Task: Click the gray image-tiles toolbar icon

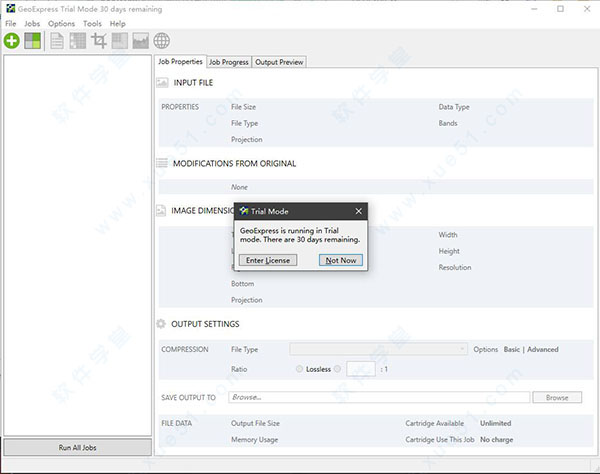Action: tap(120, 41)
